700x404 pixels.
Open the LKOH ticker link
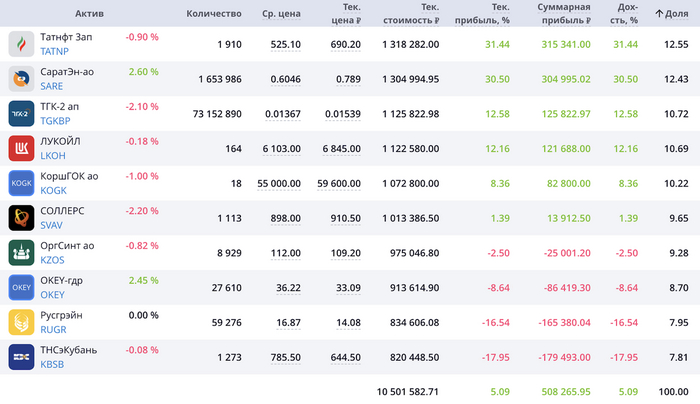[x=54, y=156]
